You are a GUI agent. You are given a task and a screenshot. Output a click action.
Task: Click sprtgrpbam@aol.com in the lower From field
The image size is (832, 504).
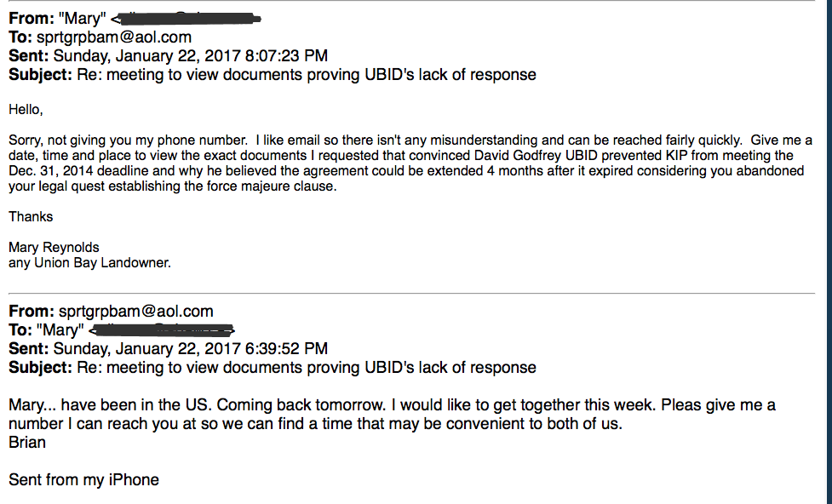[136, 312]
